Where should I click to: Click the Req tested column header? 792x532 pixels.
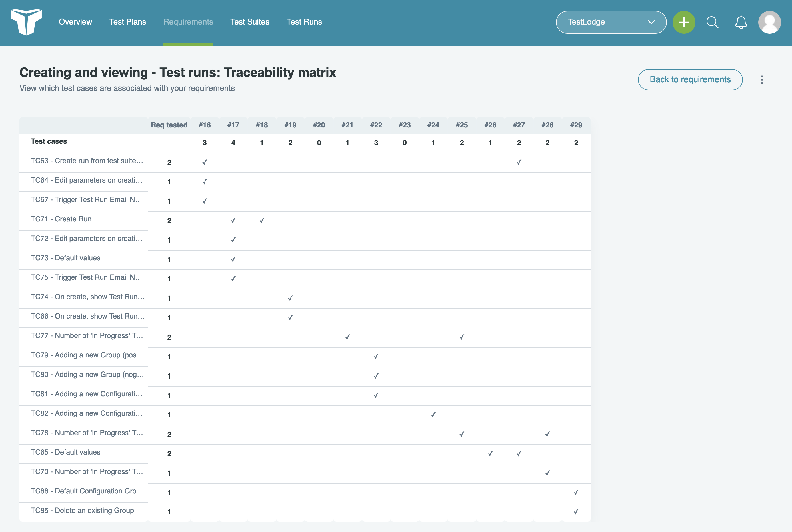[169, 125]
